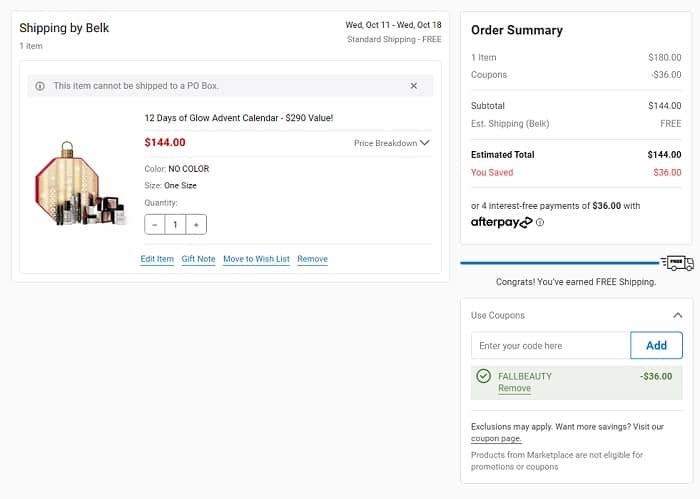Move to Wish List link

tap(256, 259)
